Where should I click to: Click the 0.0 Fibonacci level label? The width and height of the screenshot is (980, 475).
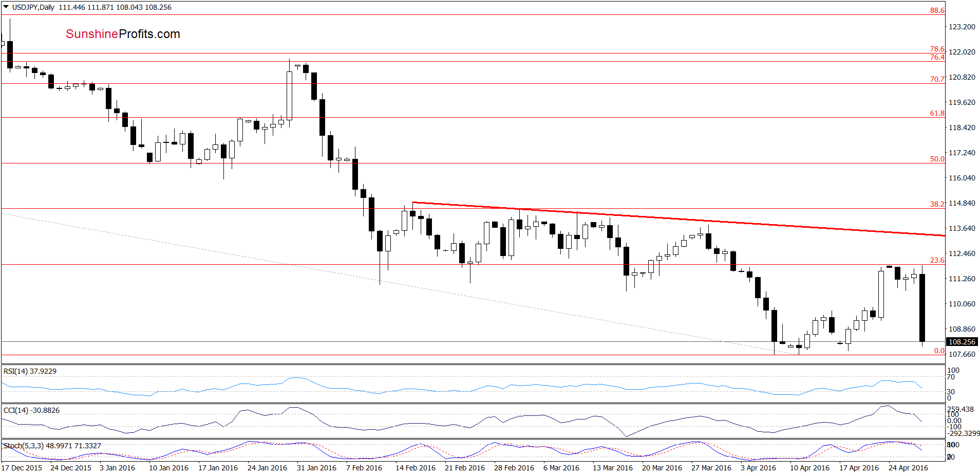coord(939,351)
